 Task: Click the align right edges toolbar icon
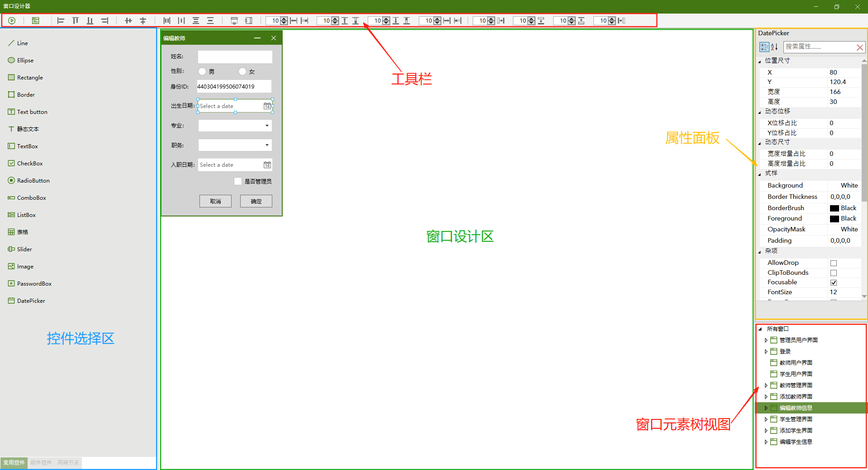pyautogui.click(x=104, y=20)
